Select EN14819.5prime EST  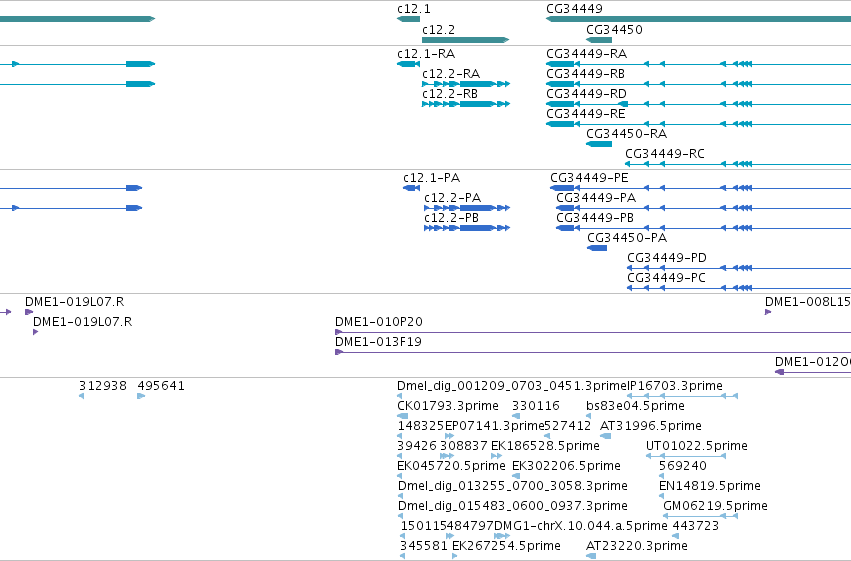point(710,487)
